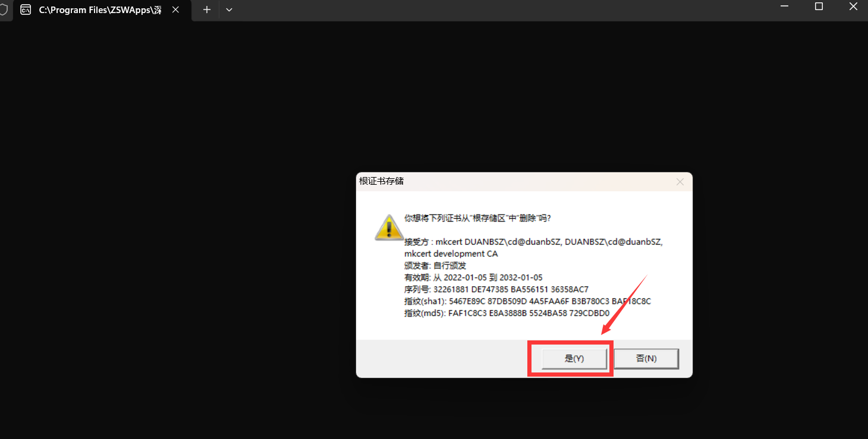This screenshot has height=439, width=868.
Task: Close the 根证书存储 dialog with its X
Action: click(680, 182)
